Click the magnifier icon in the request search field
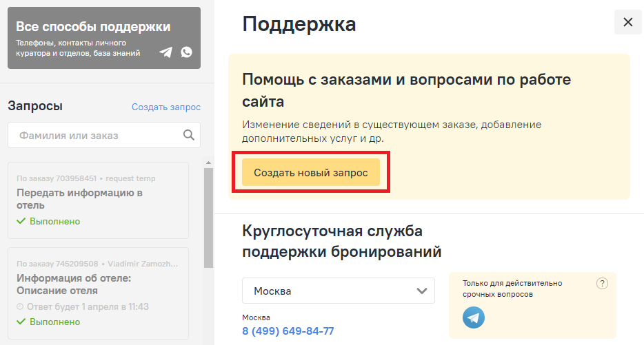The image size is (644, 345). click(x=188, y=135)
